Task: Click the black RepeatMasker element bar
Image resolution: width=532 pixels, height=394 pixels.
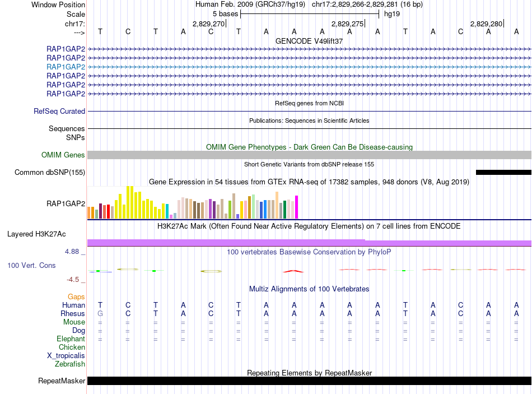Action: click(309, 381)
